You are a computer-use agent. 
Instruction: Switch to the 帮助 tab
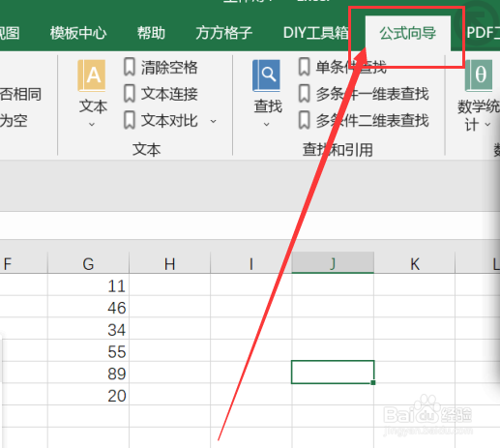pyautogui.click(x=151, y=33)
